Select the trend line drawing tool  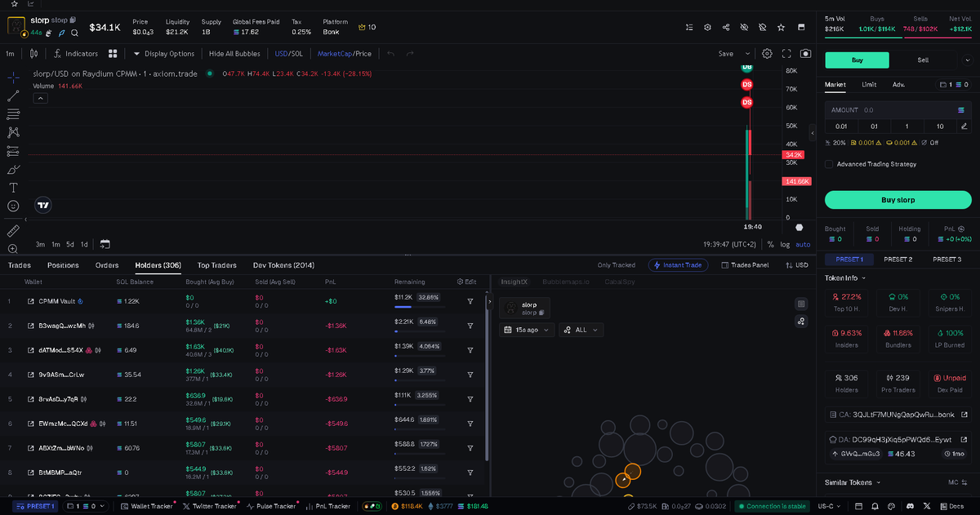click(13, 95)
